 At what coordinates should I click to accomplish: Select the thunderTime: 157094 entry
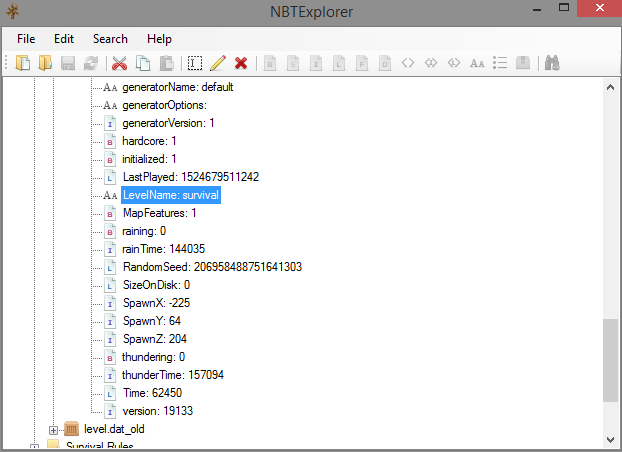coord(173,375)
